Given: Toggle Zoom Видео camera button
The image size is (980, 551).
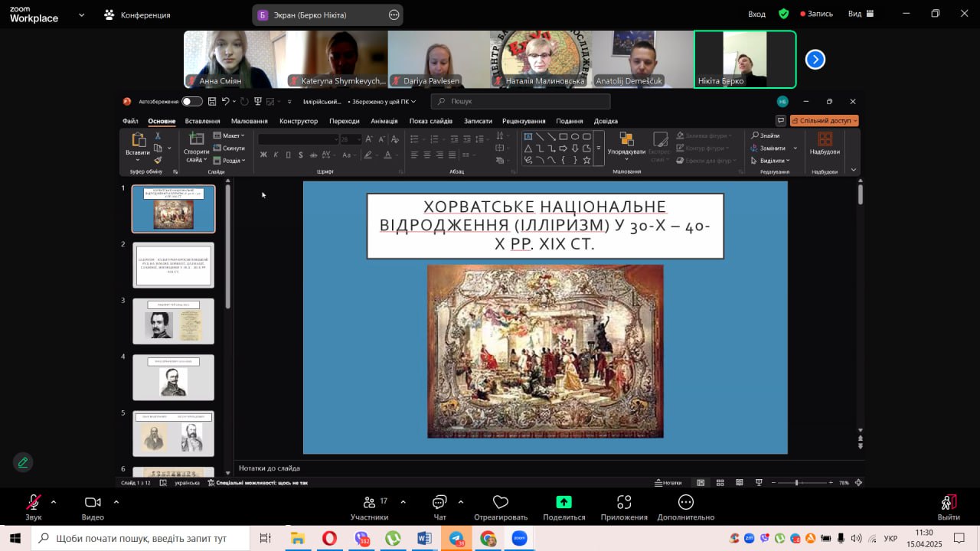Looking at the screenshot, I should 93,507.
